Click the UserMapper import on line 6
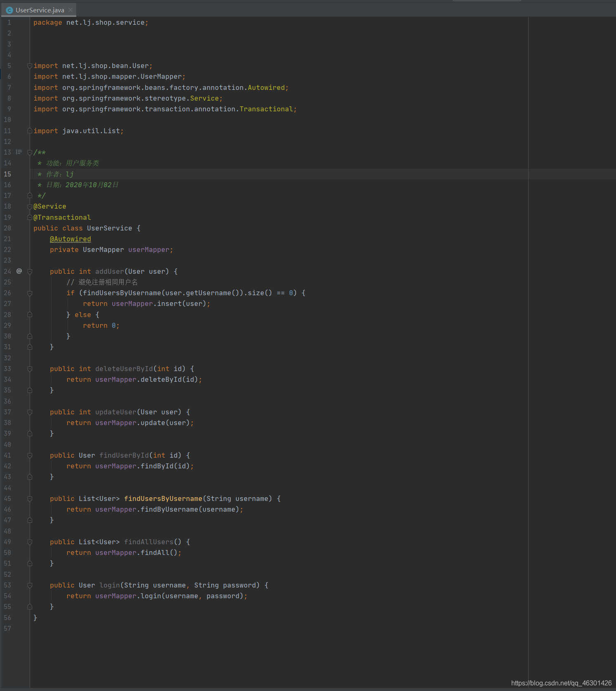This screenshot has height=691, width=616. click(109, 77)
